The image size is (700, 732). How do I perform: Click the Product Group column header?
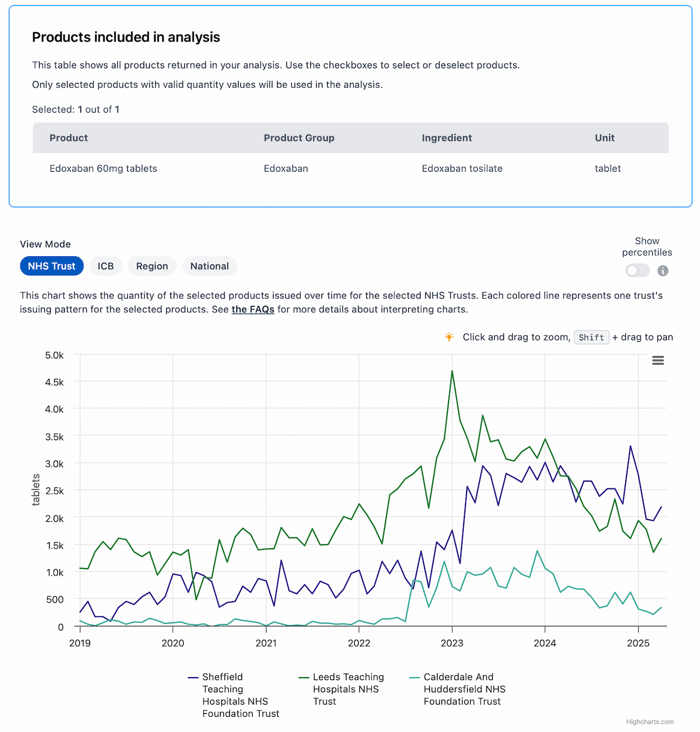(299, 138)
